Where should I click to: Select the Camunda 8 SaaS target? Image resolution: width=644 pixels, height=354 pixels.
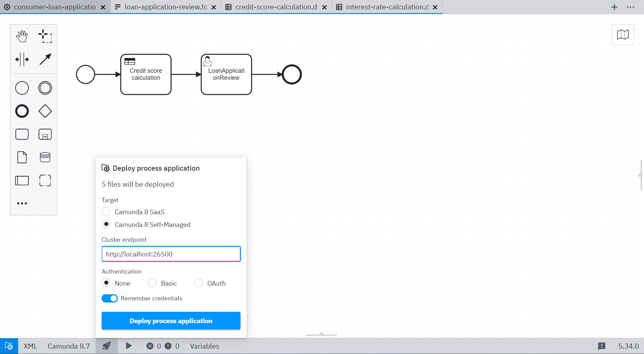click(106, 211)
